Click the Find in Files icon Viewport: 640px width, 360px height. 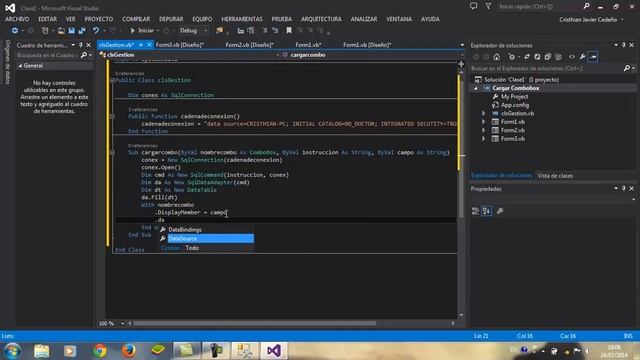pos(220,31)
